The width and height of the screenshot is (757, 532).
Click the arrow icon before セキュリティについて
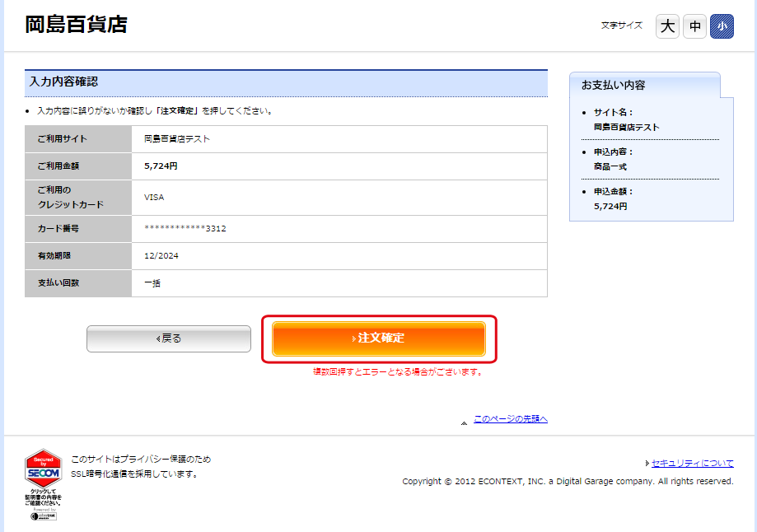647,464
